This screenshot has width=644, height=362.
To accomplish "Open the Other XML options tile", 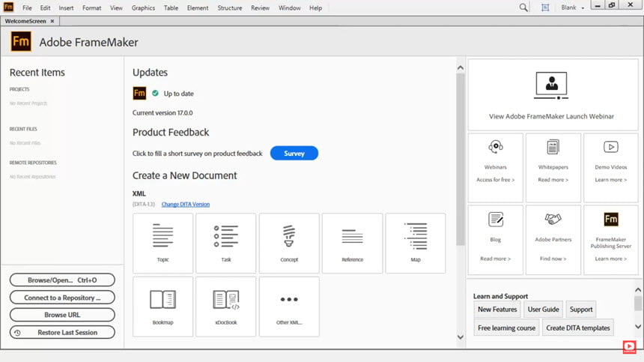I will (289, 307).
